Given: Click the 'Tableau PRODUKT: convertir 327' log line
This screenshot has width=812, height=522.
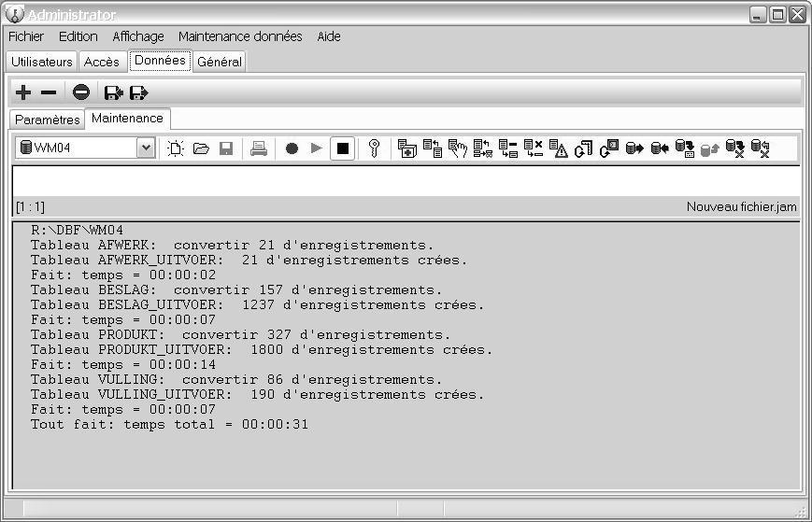Looking at the screenshot, I should click(240, 334).
